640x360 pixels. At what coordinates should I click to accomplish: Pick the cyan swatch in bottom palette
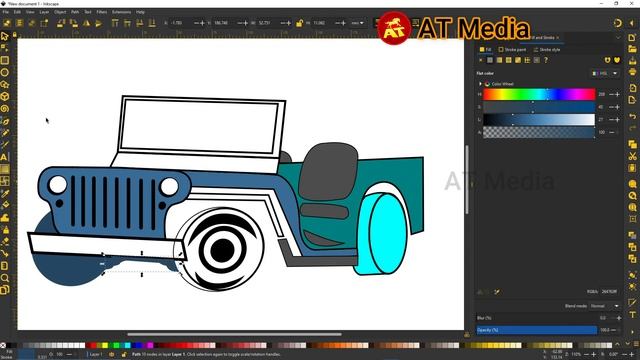pos(128,345)
